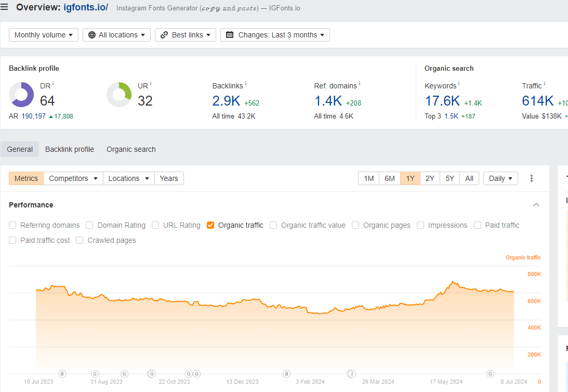The width and height of the screenshot is (568, 392).
Task: Collapse the Performance section chevron
Action: coord(536,205)
